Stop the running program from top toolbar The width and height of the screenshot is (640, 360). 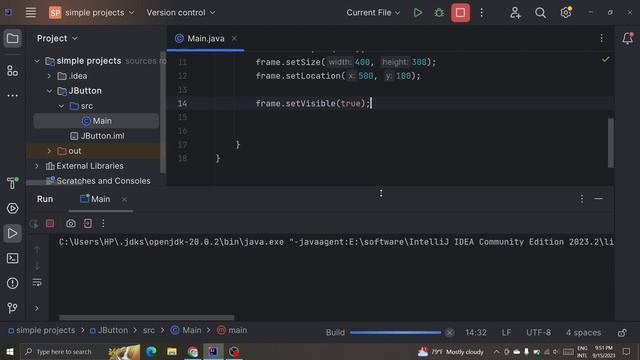(460, 13)
